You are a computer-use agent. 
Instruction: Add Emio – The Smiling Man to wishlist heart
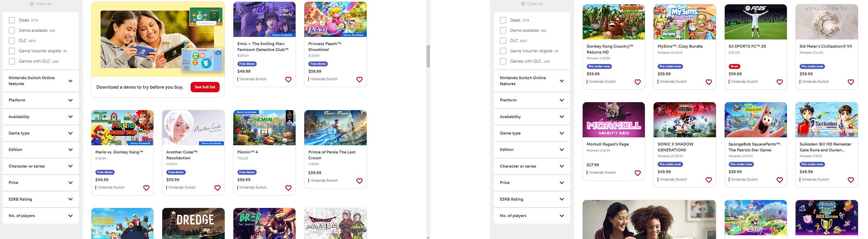[x=288, y=80]
